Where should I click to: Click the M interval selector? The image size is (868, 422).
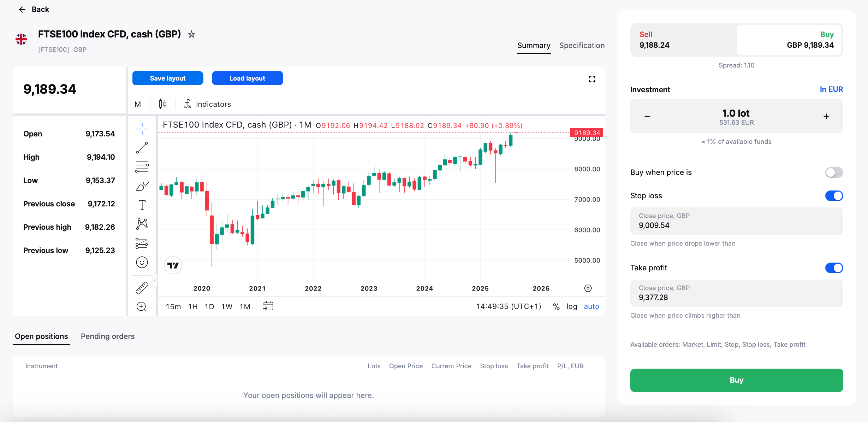click(x=138, y=104)
